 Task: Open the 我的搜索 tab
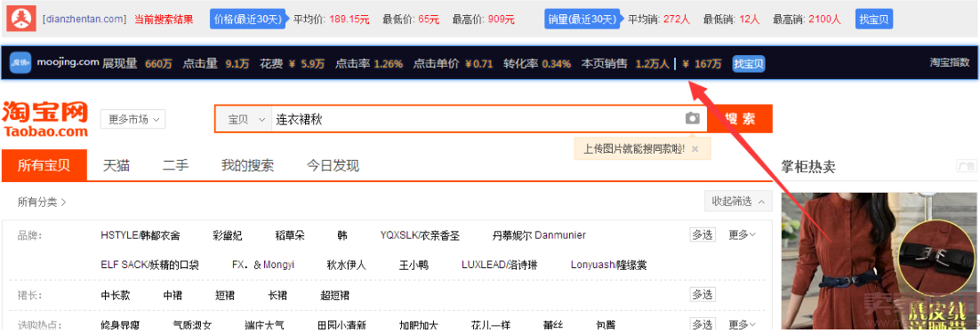click(247, 166)
